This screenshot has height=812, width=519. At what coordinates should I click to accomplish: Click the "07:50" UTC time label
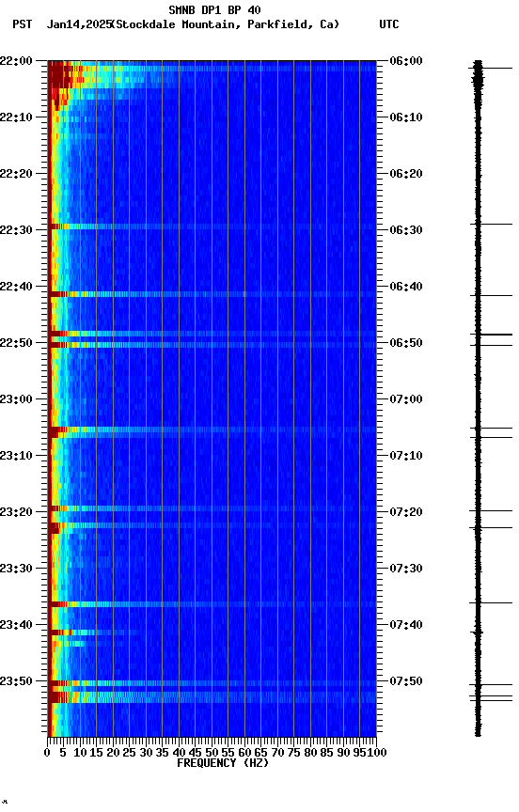point(406,682)
